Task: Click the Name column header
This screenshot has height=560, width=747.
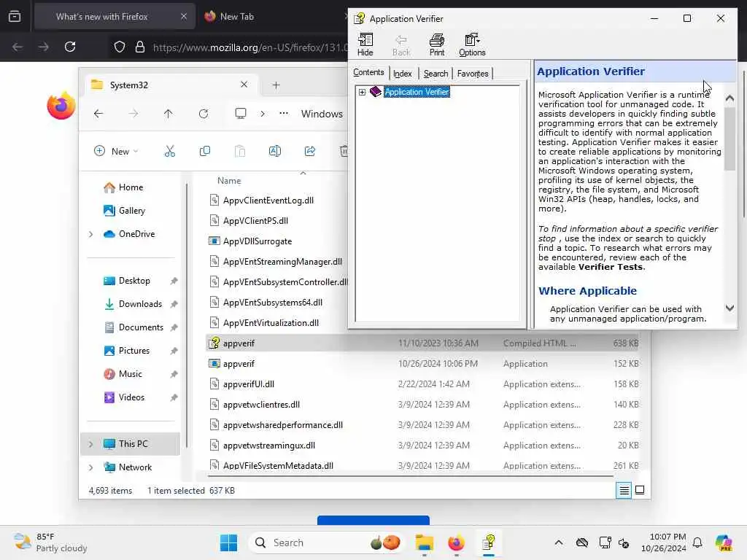Action: pos(229,181)
